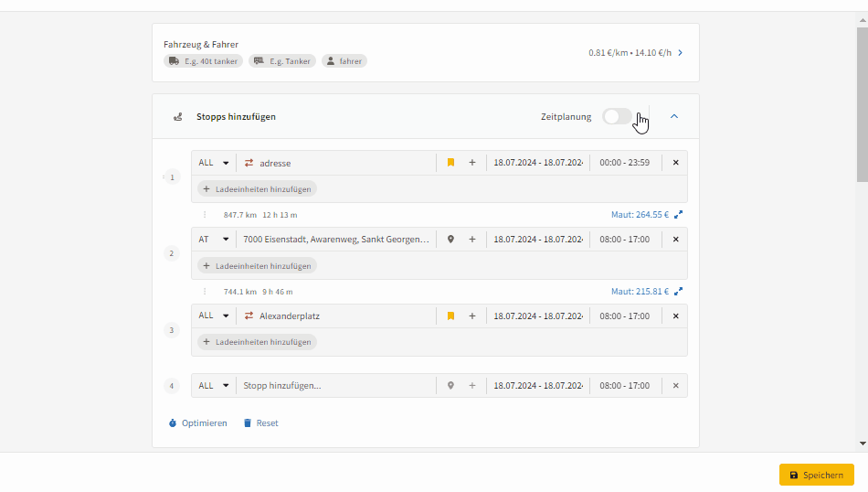868x492 pixels.
Task: Toggle the Zeitplanung switch
Action: [x=617, y=117]
